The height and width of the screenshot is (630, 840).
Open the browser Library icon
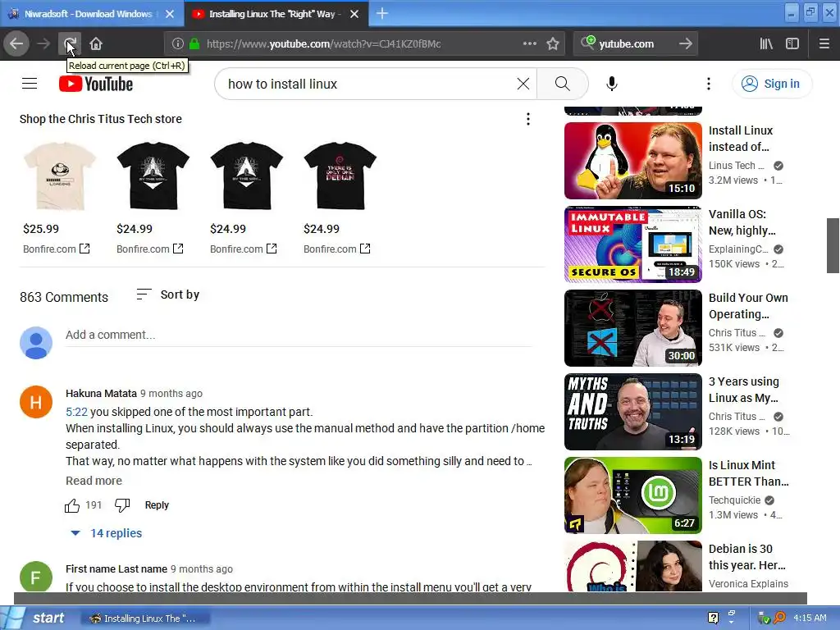click(766, 43)
